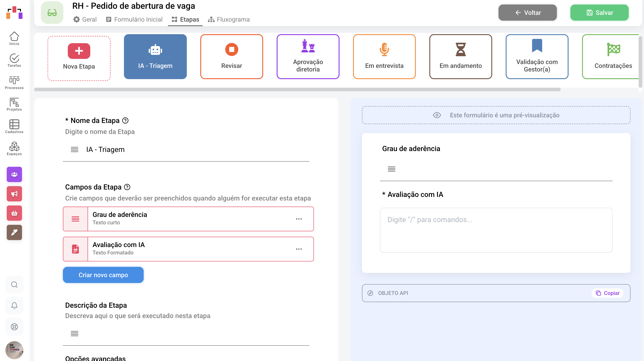The width and height of the screenshot is (644, 361).
Task: Add a Nova Etapa
Action: tap(79, 58)
